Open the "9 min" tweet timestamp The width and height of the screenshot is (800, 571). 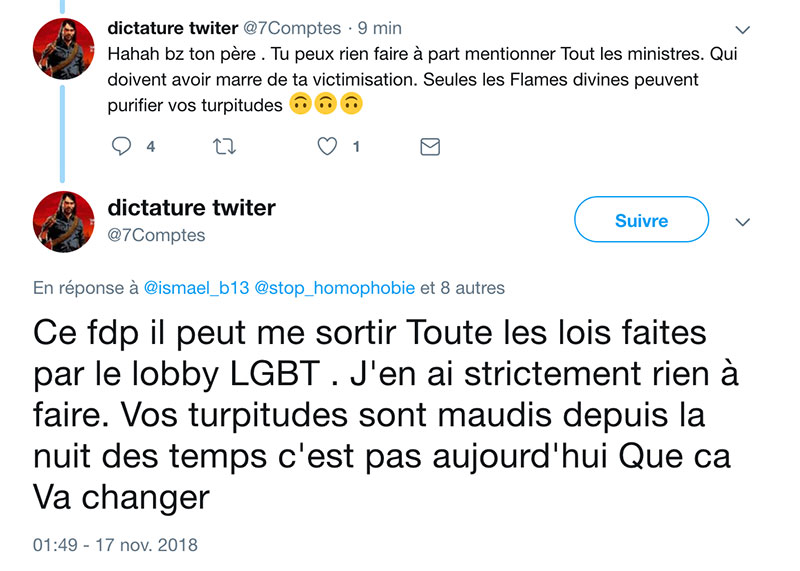click(378, 29)
